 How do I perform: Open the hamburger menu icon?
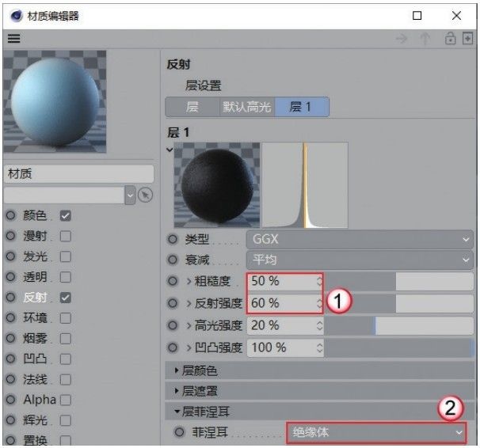tap(14, 39)
